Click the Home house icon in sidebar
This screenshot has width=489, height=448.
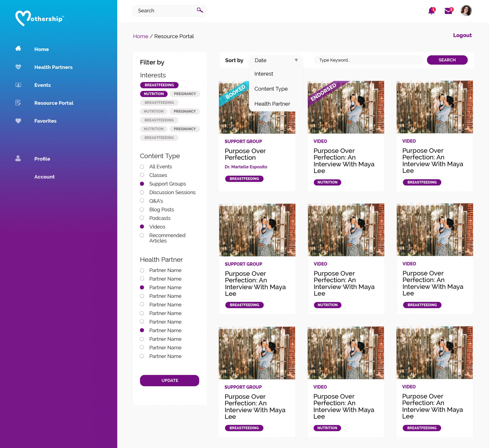point(18,49)
